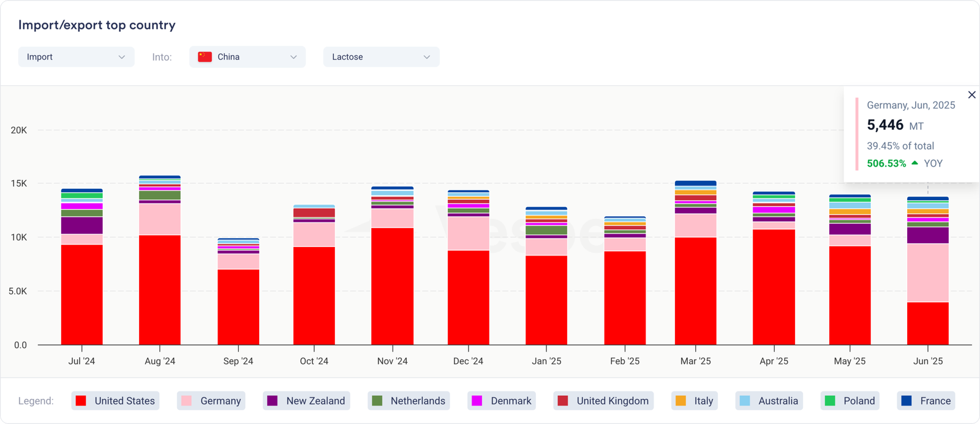
Task: Click the Denmark magenta legend icon
Action: 477,401
